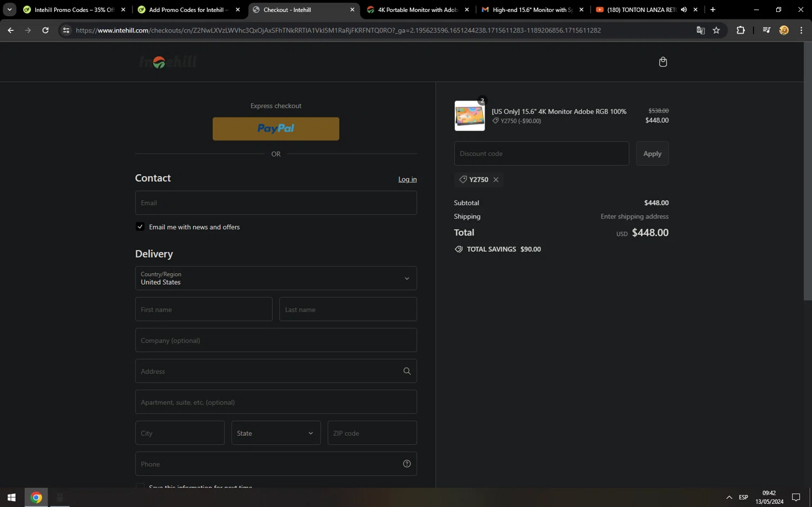The image size is (812, 507).
Task: Expand the Country/Region dropdown
Action: coord(276,278)
